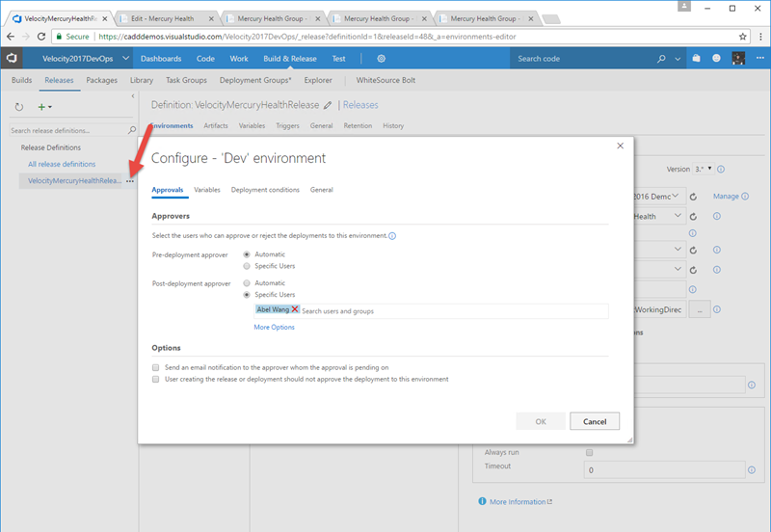771x532 pixels.
Task: Open WhiteSource Bolt tab
Action: 385,80
